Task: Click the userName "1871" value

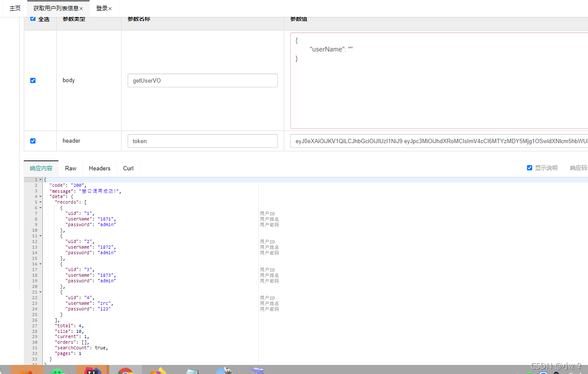Action: (106, 219)
